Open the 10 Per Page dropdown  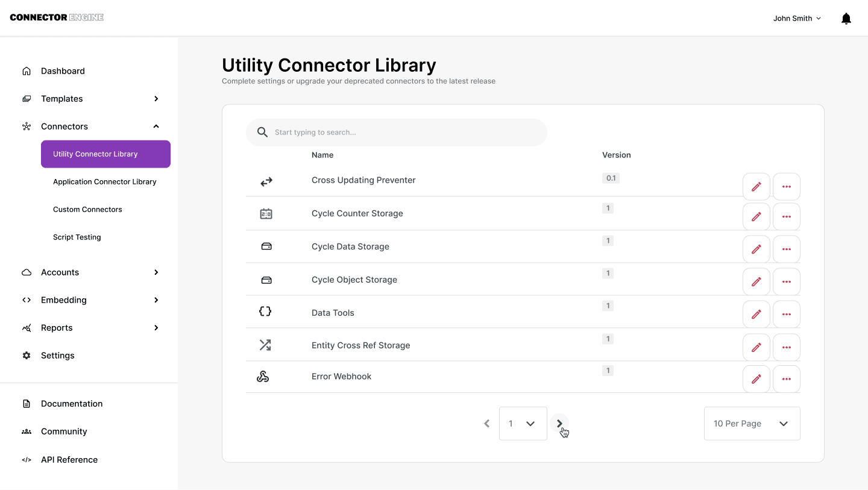tap(751, 423)
